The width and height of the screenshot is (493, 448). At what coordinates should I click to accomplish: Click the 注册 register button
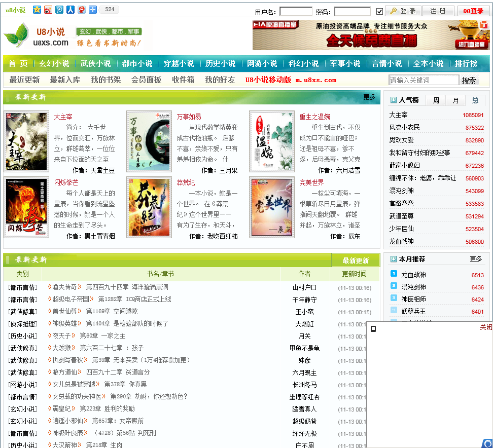coord(438,11)
